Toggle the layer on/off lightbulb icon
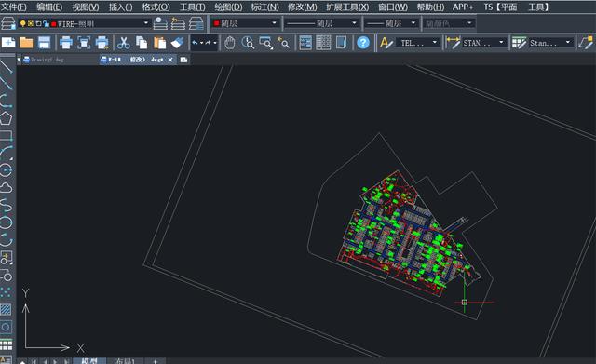This screenshot has width=596, height=364. click(x=22, y=23)
